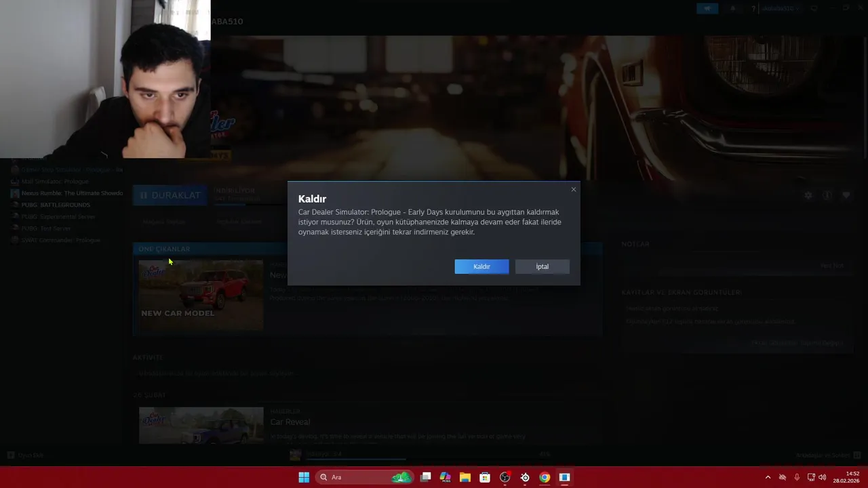Screen dimensions: 868x488
Task: Click the microphone tray icon
Action: tap(797, 477)
